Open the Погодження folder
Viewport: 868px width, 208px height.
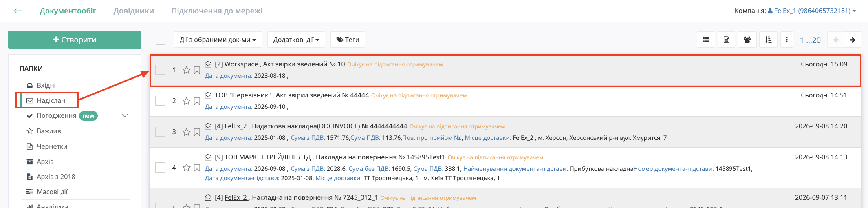pyautogui.click(x=57, y=116)
